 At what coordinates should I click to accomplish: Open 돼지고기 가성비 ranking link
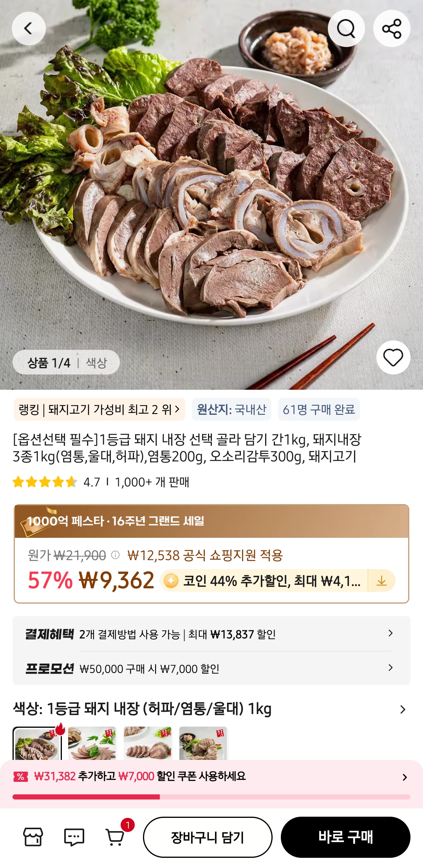[99, 410]
